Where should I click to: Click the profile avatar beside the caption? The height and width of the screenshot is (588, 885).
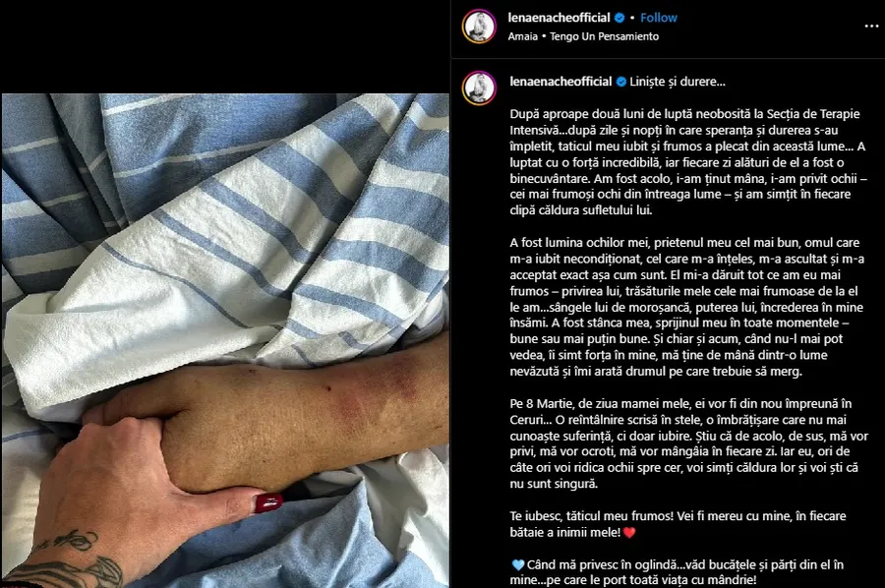(x=479, y=88)
